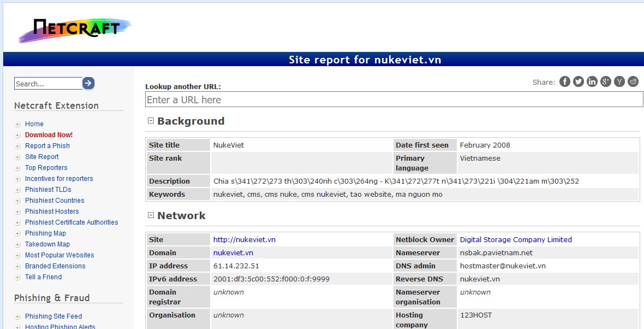Submit search with the arrow button
The width and height of the screenshot is (644, 329).
pyautogui.click(x=88, y=83)
